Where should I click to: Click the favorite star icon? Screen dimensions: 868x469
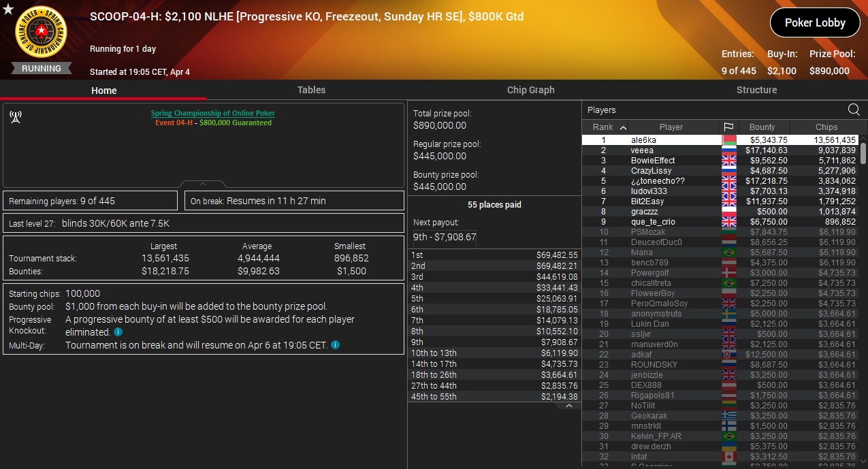coord(7,9)
